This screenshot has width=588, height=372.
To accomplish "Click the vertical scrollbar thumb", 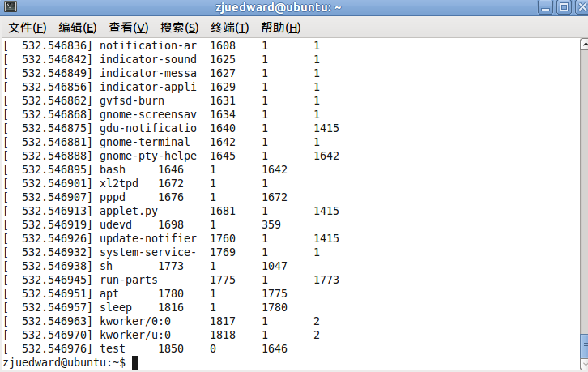I will [584, 346].
